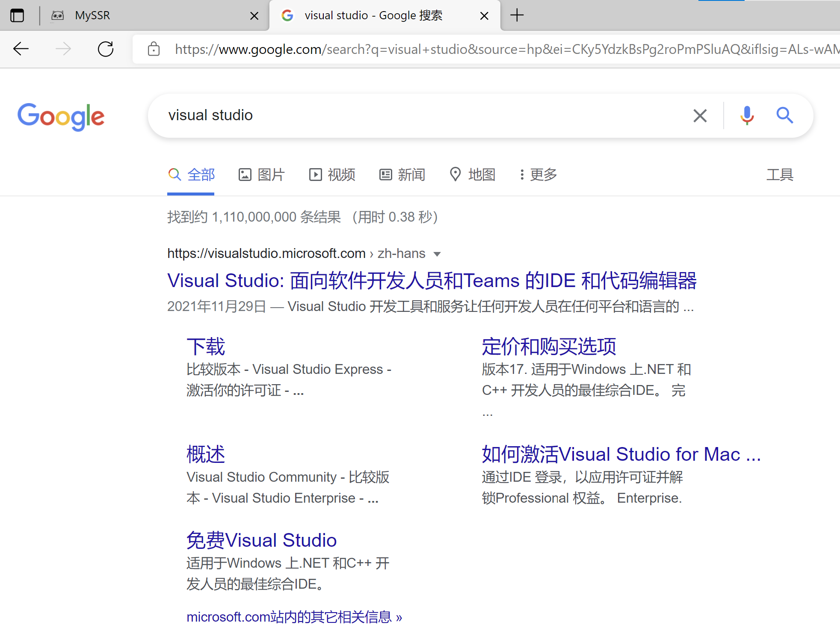The image size is (840, 634).
Task: Switch to 视频 video results
Action: 332,175
